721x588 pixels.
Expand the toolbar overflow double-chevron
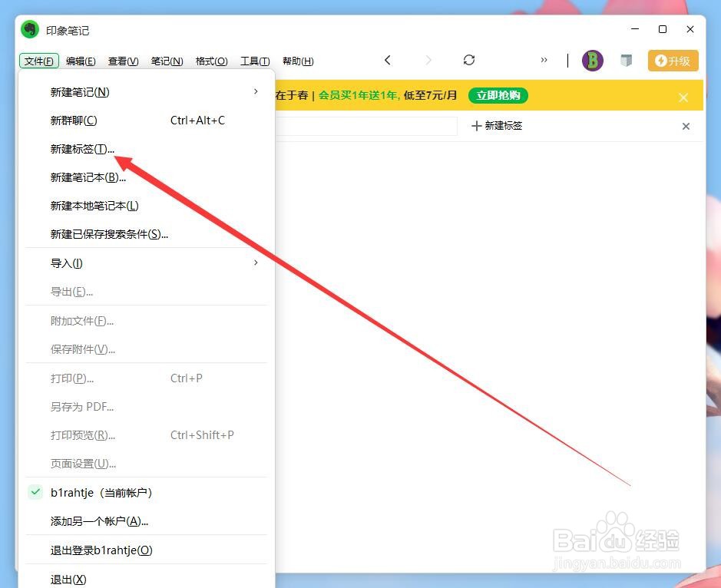544,60
